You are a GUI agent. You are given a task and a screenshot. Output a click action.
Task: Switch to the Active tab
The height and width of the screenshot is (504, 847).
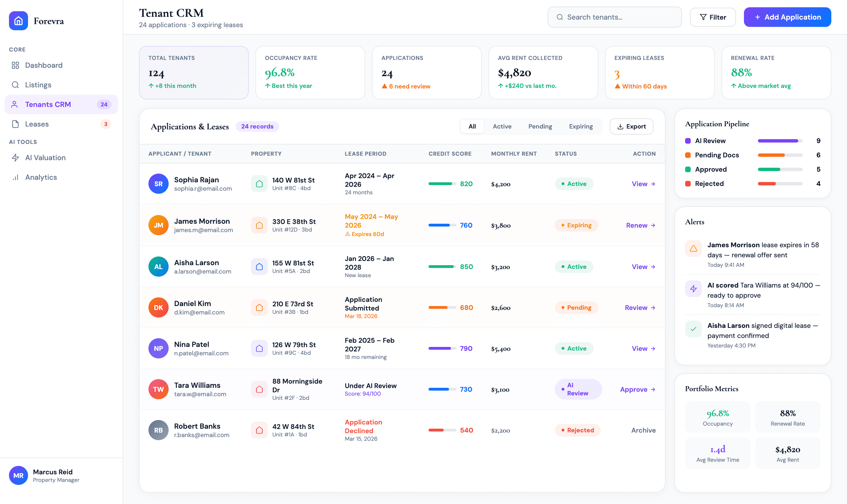(502, 126)
